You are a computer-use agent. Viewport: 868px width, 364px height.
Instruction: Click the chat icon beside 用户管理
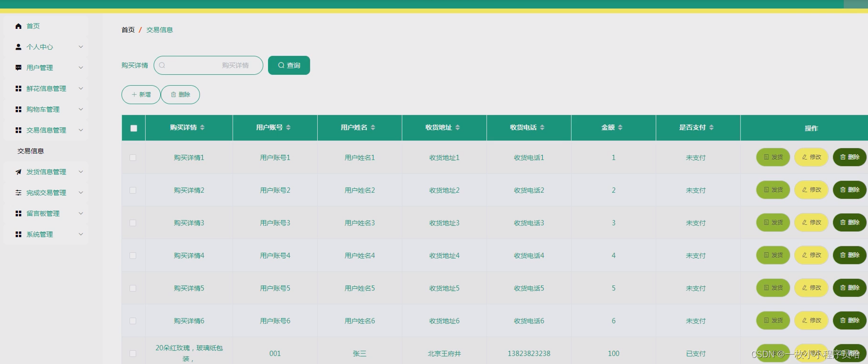click(18, 68)
